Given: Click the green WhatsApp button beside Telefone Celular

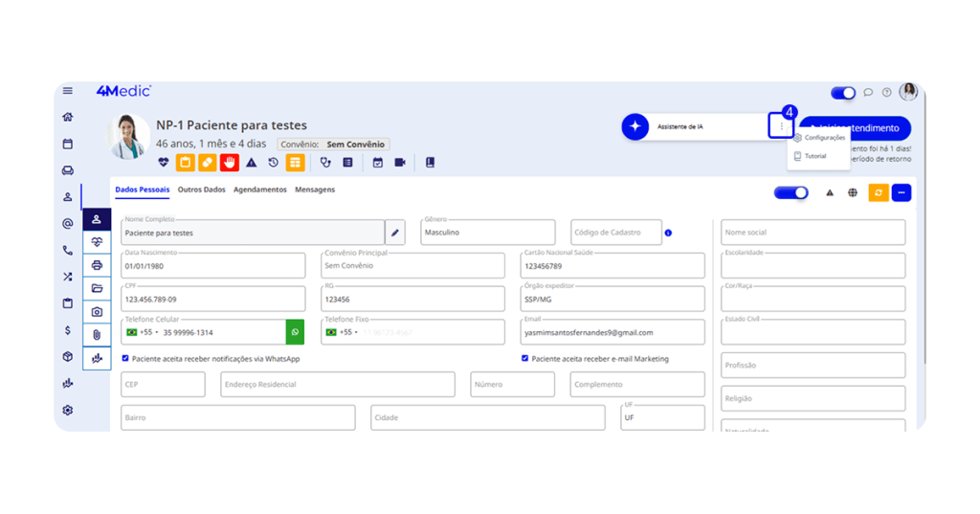Looking at the screenshot, I should (x=295, y=332).
